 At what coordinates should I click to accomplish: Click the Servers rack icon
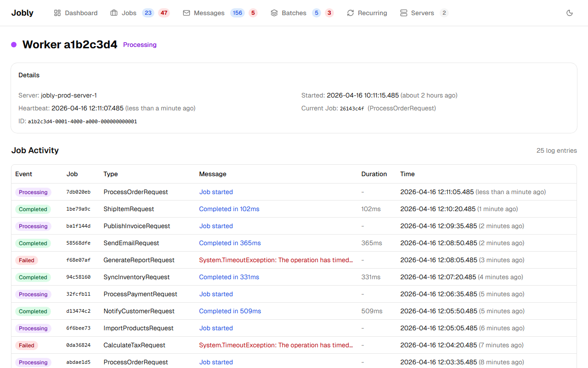[x=404, y=13]
